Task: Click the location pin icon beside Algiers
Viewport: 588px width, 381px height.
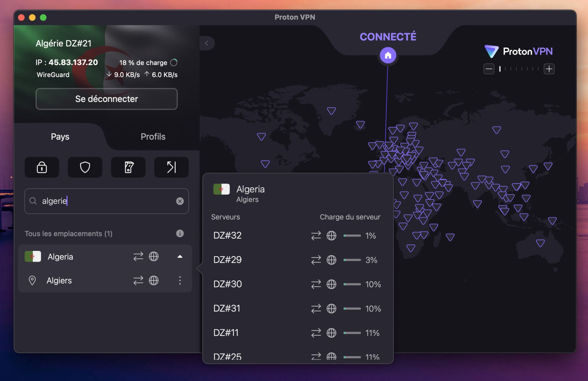Action: 32,280
